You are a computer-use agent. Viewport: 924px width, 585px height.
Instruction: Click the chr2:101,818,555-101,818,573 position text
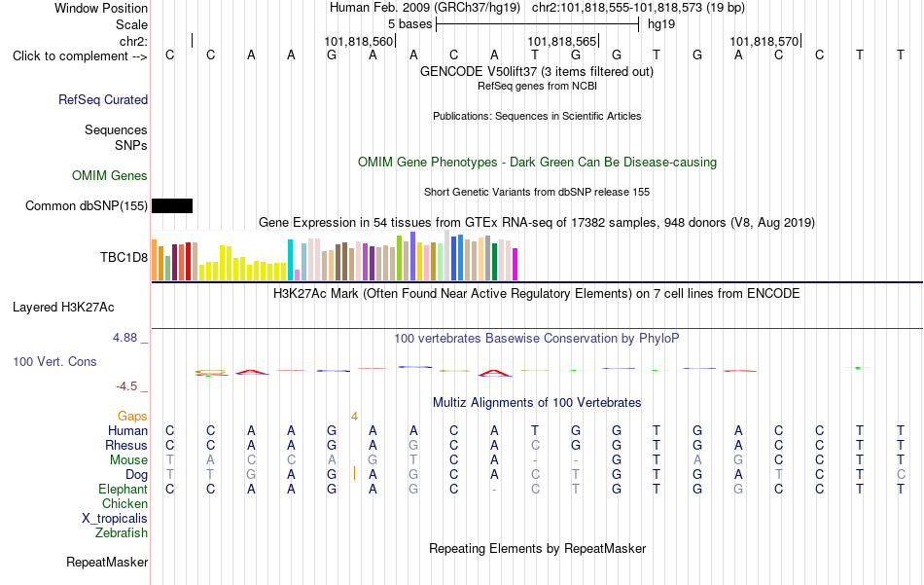(638, 8)
